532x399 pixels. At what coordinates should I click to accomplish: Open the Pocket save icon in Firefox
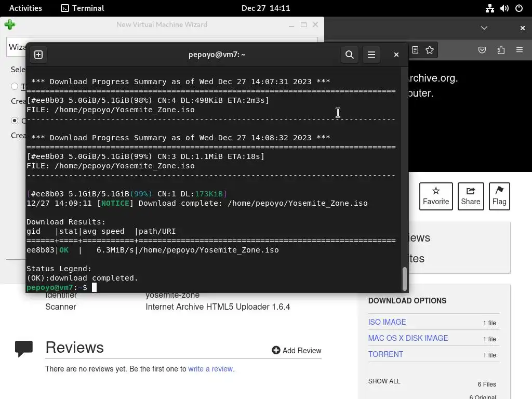point(482,50)
